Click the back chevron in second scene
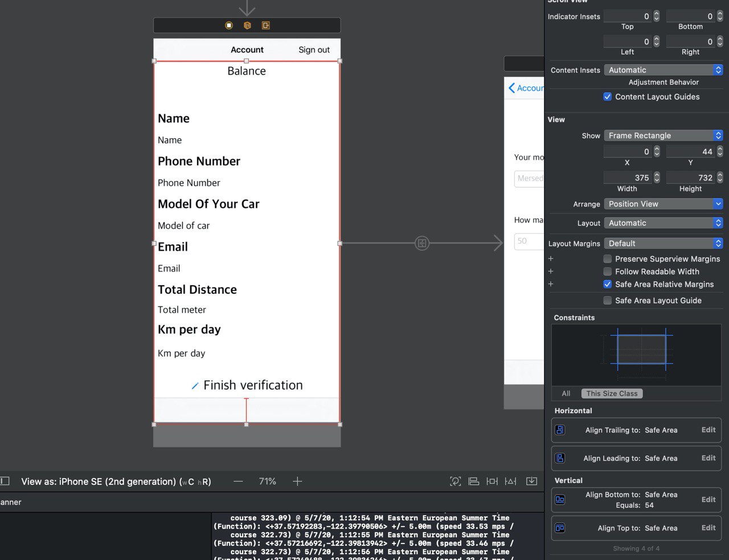Image resolution: width=729 pixels, height=560 pixels. (511, 88)
